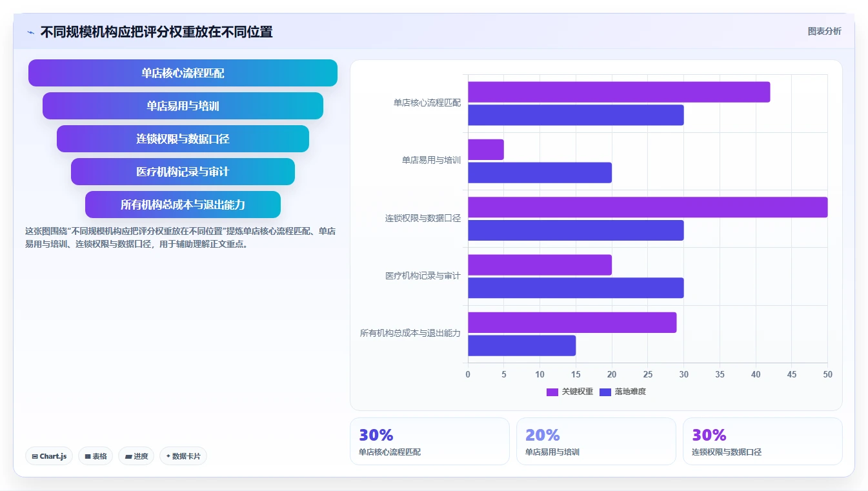Click the 表格 tag chip
The width and height of the screenshot is (868, 491).
click(96, 456)
